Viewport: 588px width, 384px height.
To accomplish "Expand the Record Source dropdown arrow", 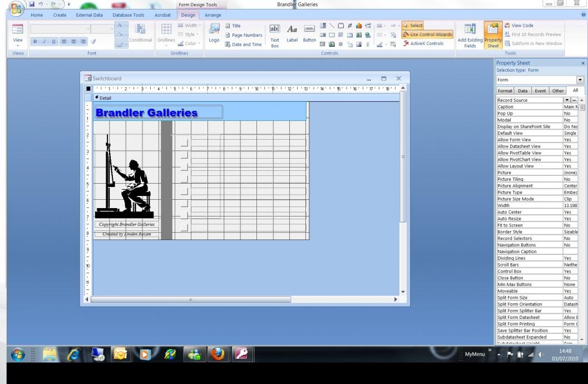I will 567,100.
